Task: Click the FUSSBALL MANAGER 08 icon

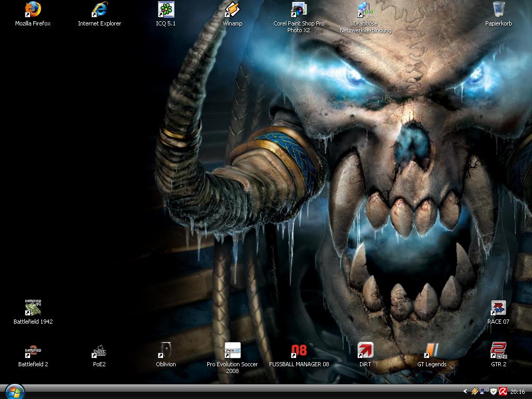Action: pos(299,350)
